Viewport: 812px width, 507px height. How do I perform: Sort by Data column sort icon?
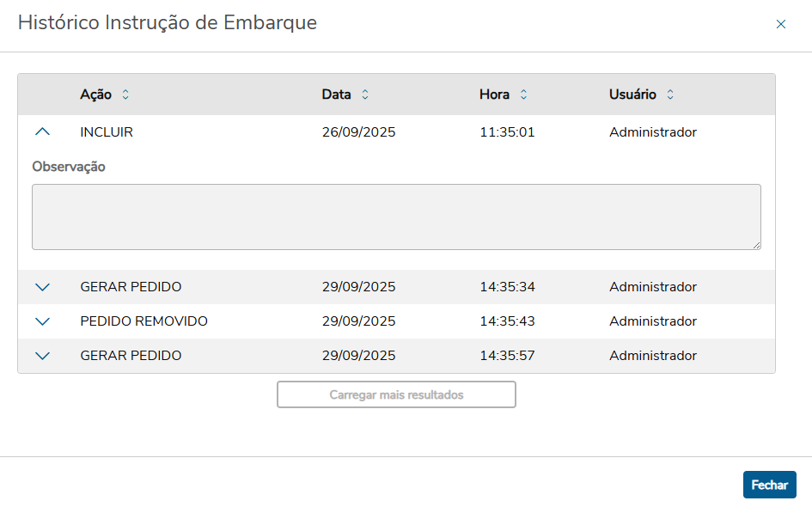(x=365, y=95)
